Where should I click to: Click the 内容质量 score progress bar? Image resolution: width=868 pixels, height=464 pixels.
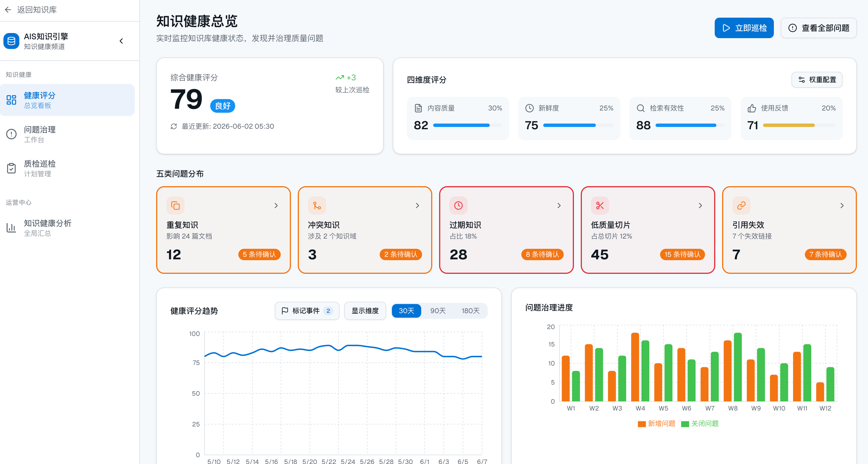pos(467,126)
